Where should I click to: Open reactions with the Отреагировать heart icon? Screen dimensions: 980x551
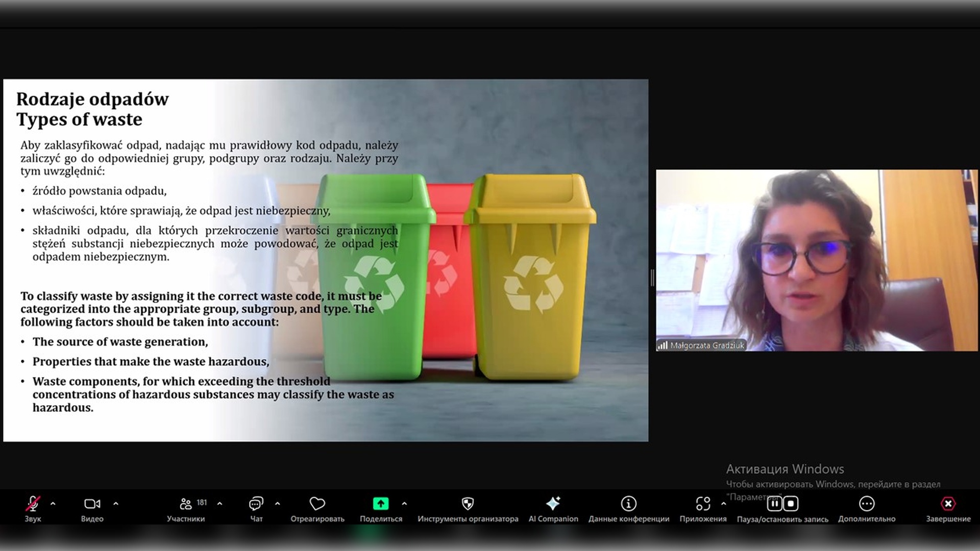click(317, 504)
